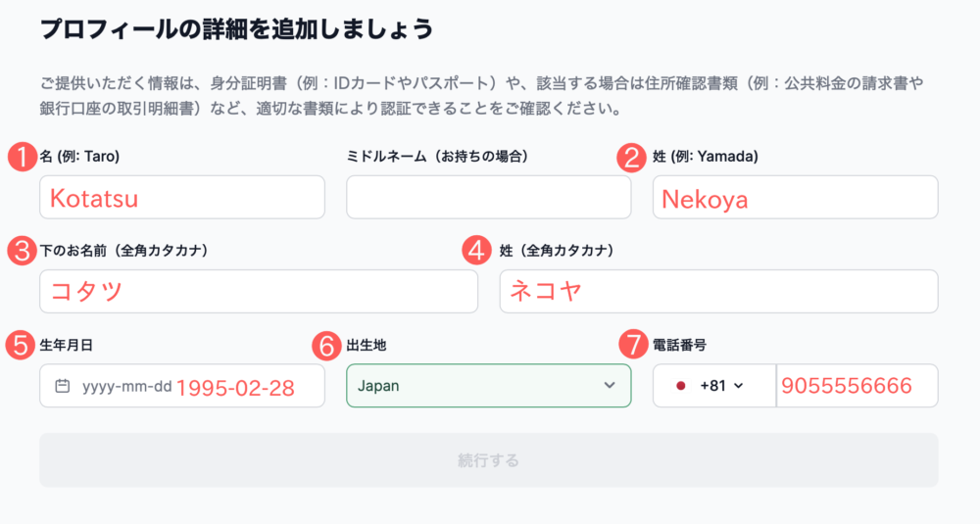This screenshot has height=524, width=980.
Task: Open the 出生地 dropdown showing Japan
Action: (489, 386)
